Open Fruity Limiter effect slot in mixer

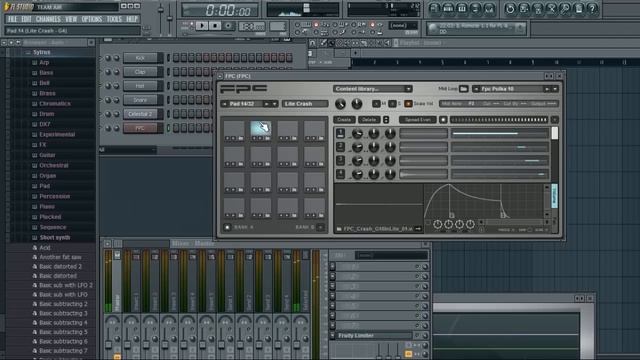(x=373, y=336)
